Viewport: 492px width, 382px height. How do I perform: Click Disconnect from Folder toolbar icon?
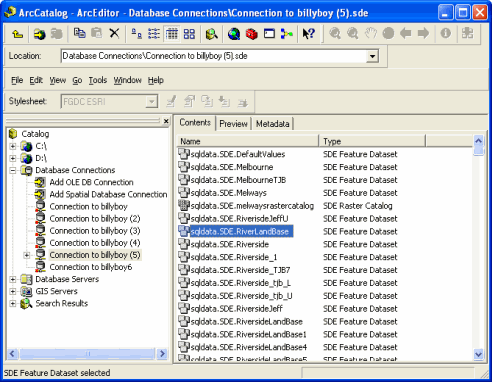coord(57,34)
